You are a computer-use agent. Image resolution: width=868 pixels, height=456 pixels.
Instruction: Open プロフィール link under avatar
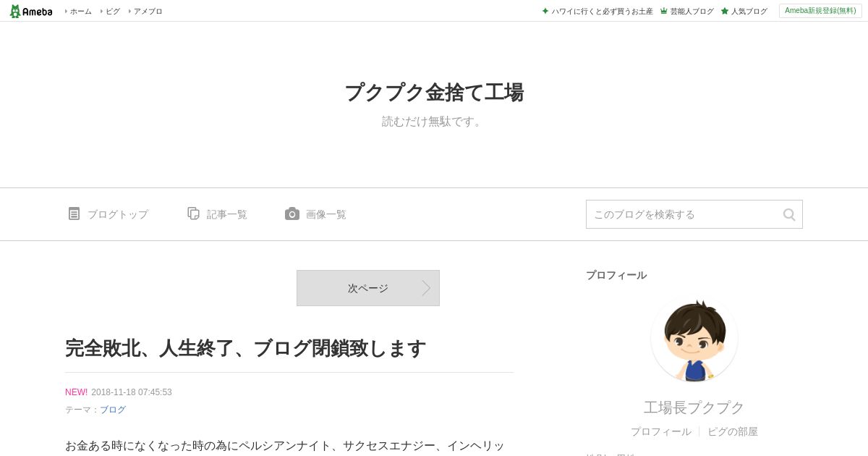point(660,431)
